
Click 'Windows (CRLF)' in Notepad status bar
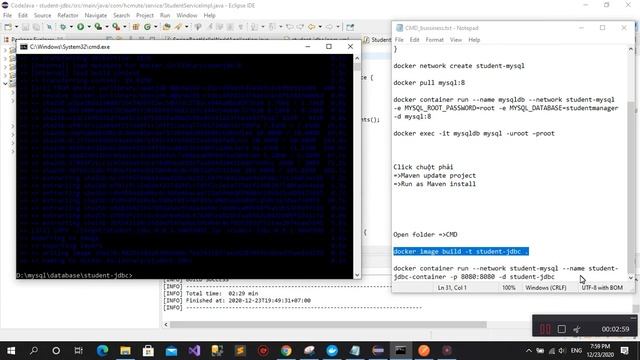tap(546, 288)
